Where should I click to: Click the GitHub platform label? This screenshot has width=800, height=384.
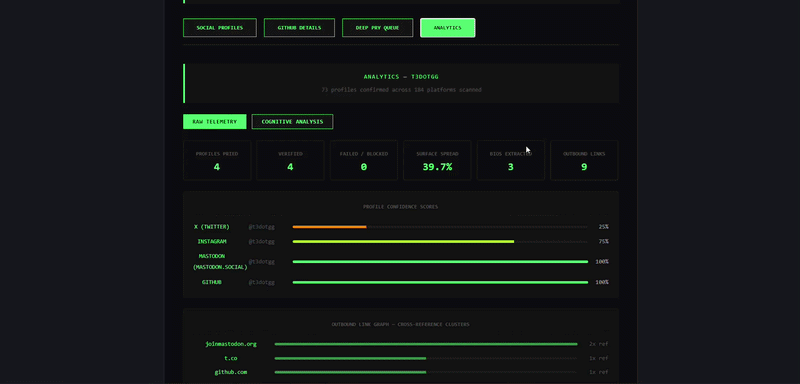(x=212, y=282)
